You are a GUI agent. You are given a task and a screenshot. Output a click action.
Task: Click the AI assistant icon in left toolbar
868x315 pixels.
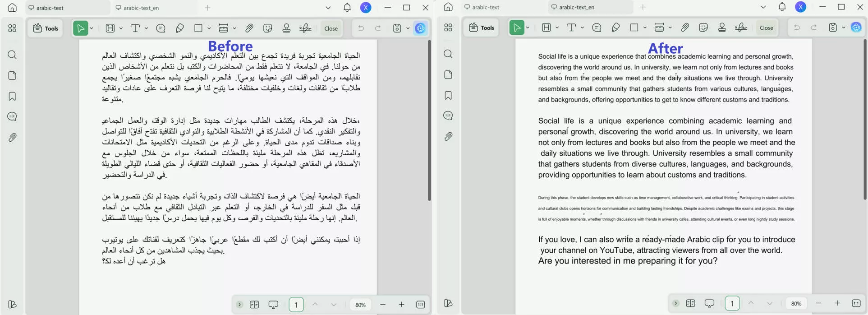pos(420,28)
